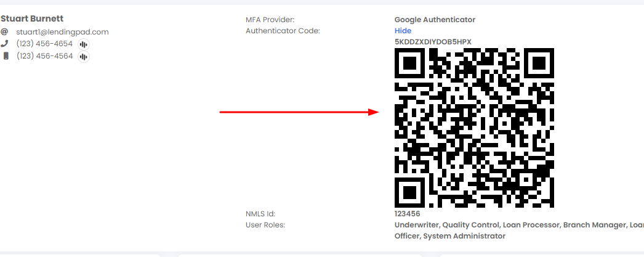Hide the authenticator code
This screenshot has width=644, height=257.
403,31
